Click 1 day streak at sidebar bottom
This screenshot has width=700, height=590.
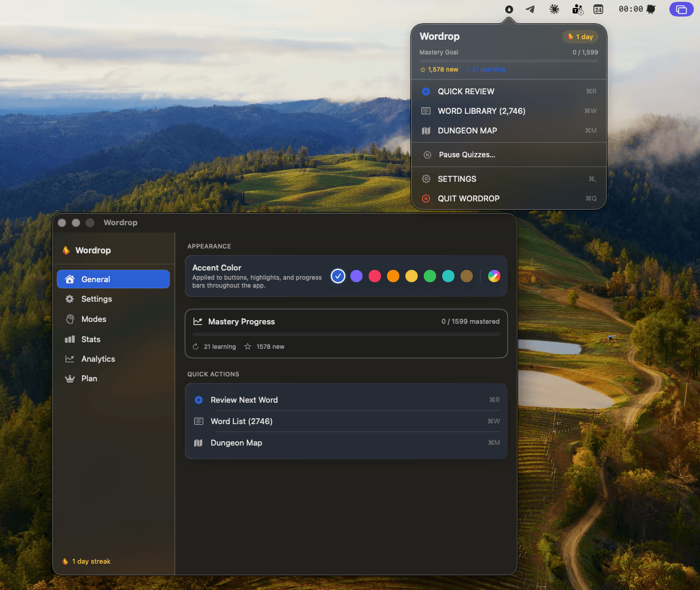pyautogui.click(x=86, y=561)
